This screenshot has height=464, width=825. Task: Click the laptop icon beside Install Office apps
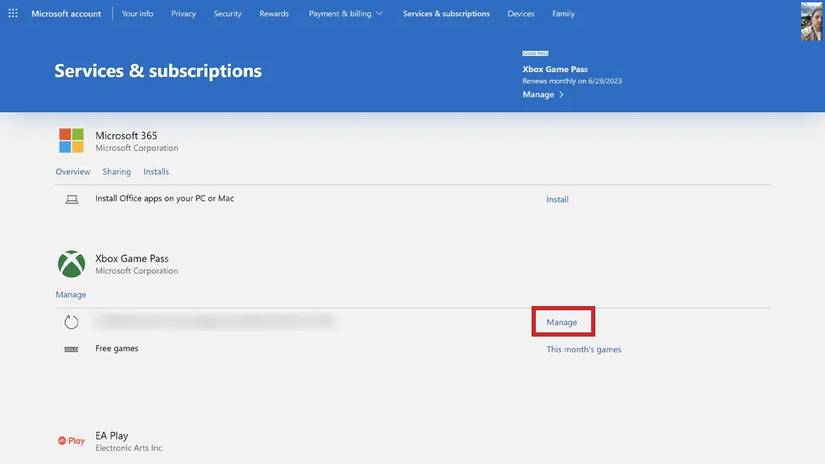click(72, 199)
